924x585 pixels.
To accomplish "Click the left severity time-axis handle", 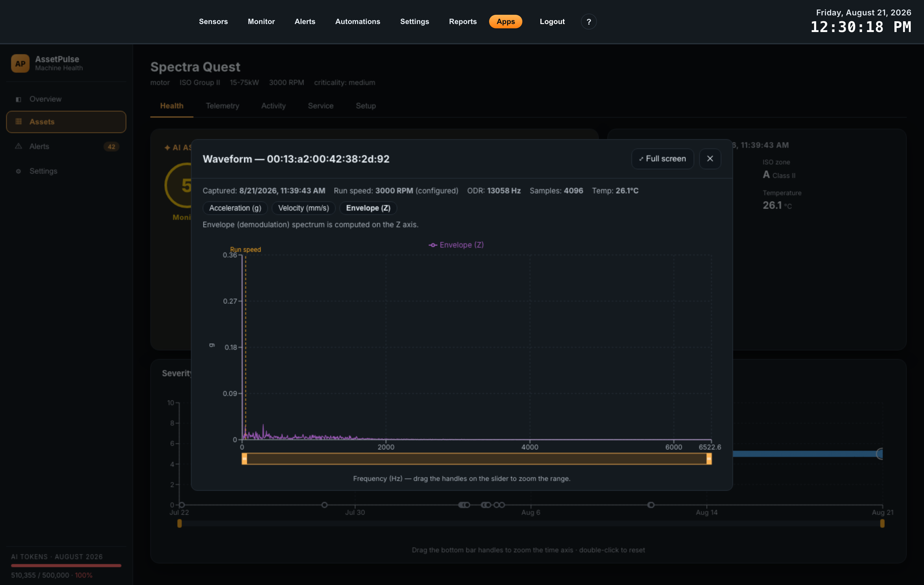I will 179,523.
